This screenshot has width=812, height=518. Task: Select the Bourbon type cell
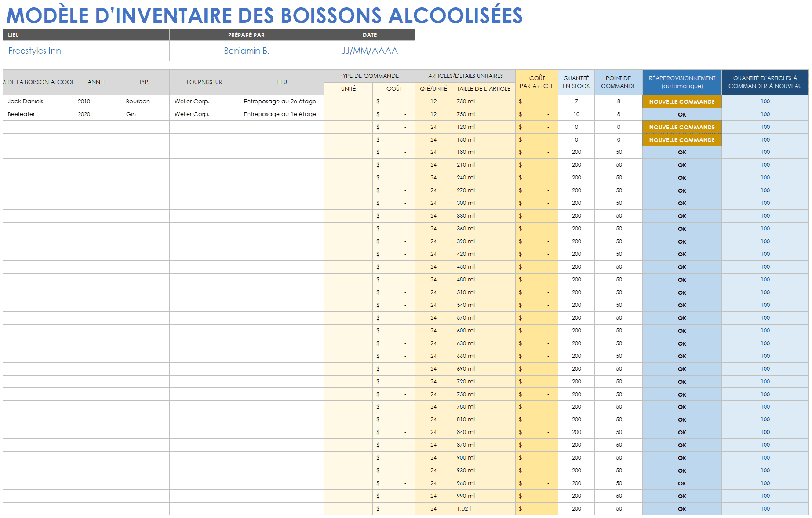(145, 102)
